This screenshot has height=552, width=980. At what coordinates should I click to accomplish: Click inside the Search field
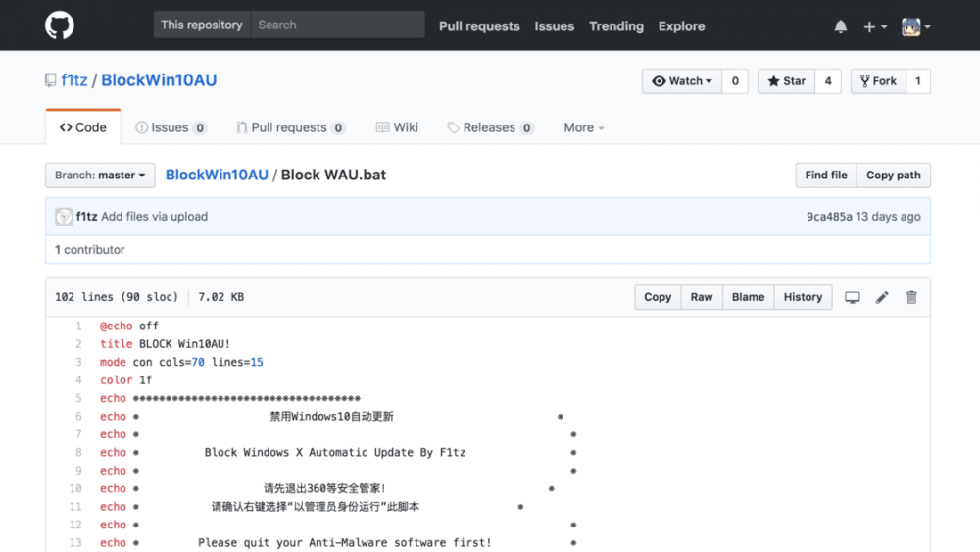[337, 25]
